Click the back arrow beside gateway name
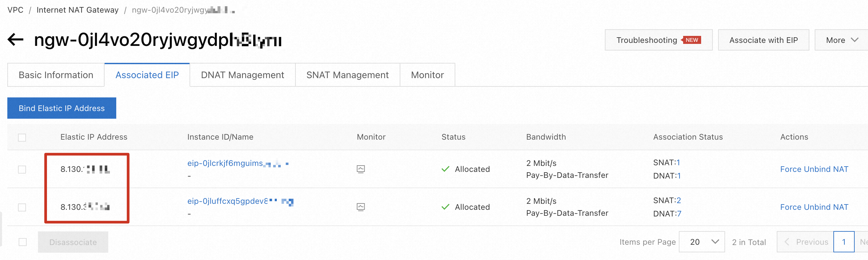This screenshot has width=868, height=260. [16, 40]
